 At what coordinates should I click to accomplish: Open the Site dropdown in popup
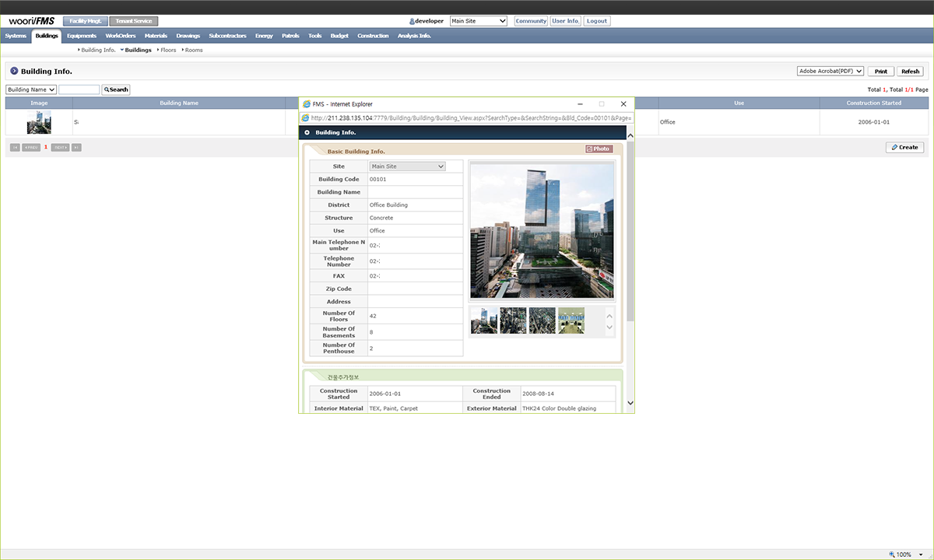[407, 166]
